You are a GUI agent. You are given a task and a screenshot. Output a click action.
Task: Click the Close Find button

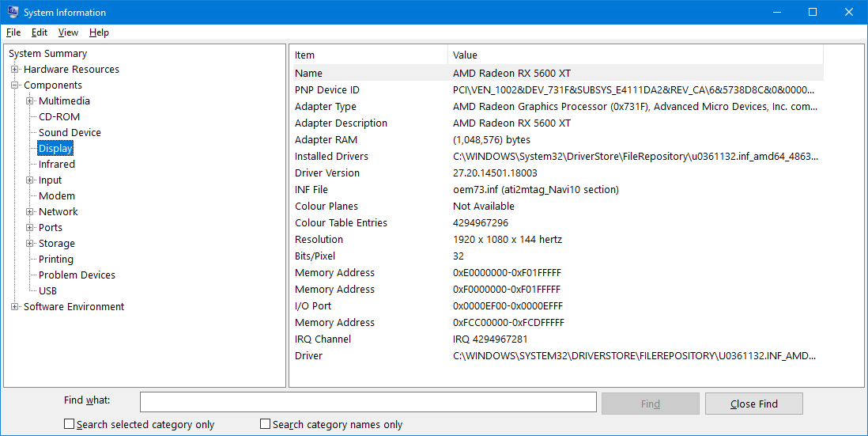[754, 404]
